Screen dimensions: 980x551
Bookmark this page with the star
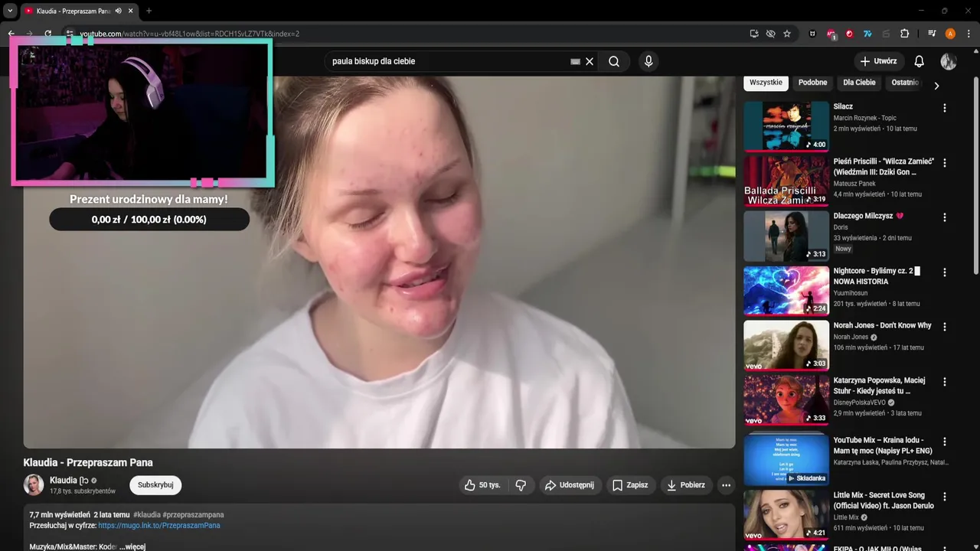(x=786, y=34)
